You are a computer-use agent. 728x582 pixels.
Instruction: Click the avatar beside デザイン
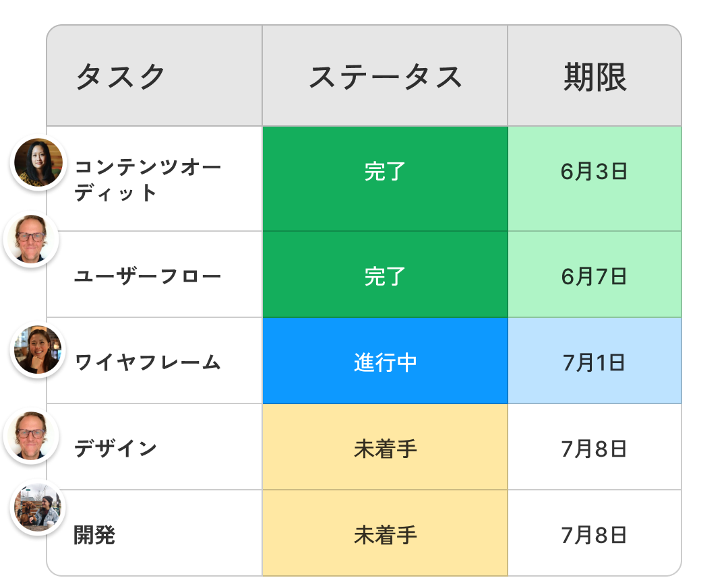pos(30,436)
